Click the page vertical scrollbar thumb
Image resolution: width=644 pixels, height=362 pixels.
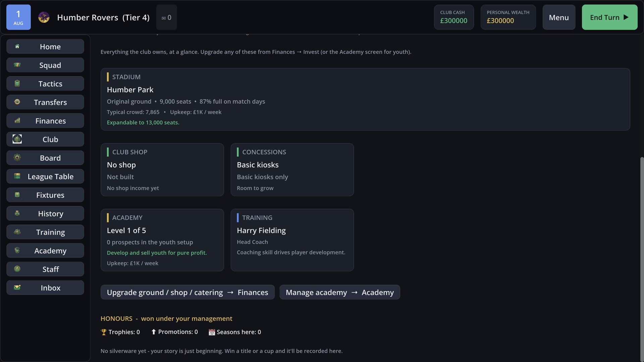[642, 259]
